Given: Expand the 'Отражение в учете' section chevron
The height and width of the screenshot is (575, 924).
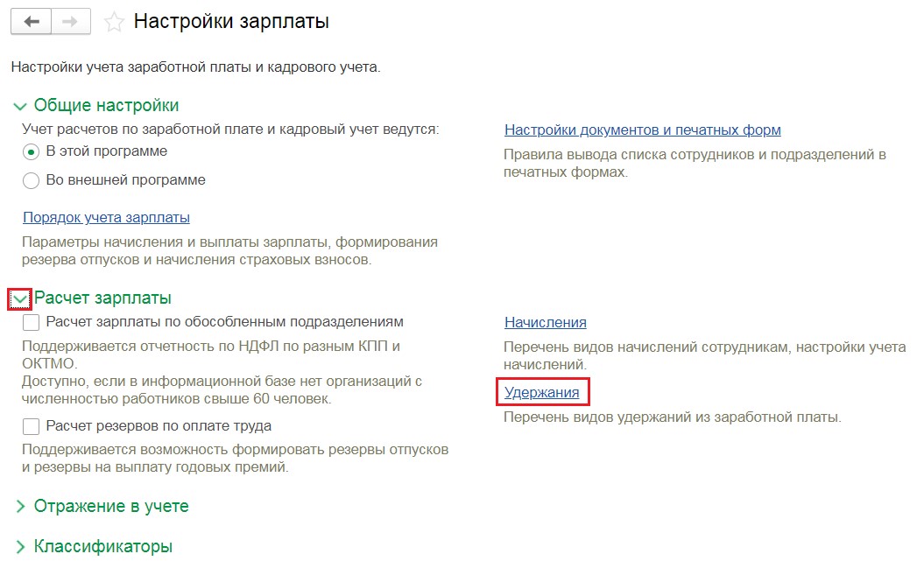Looking at the screenshot, I should point(21,507).
